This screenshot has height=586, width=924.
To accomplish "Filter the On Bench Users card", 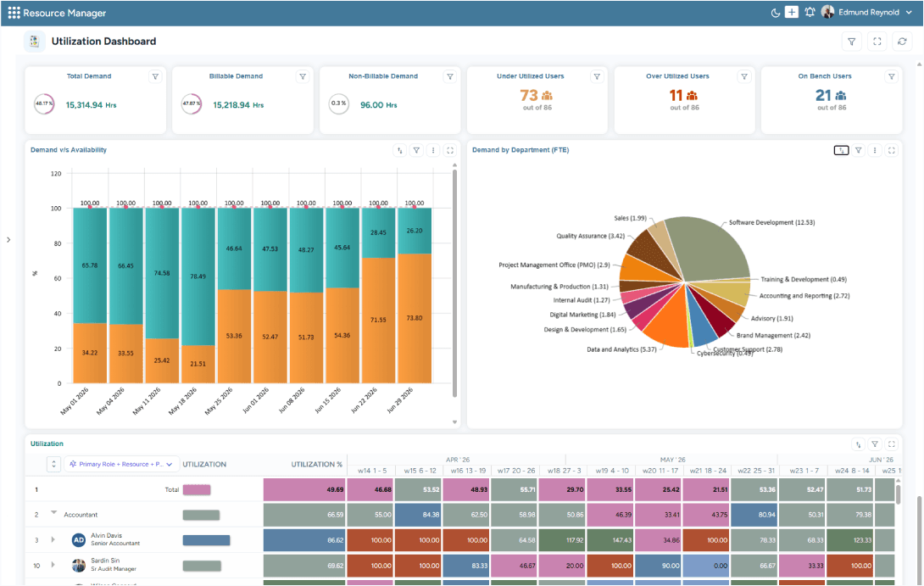I will click(892, 76).
